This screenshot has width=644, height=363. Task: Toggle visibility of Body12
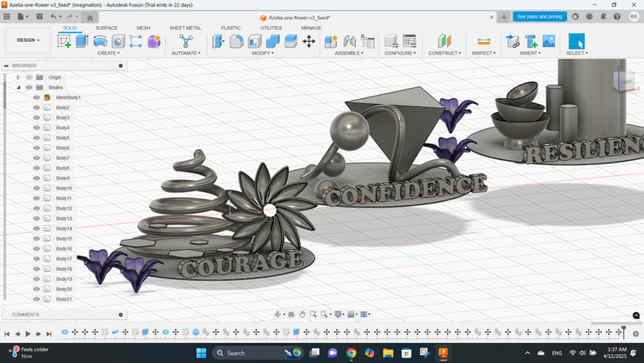click(x=37, y=209)
